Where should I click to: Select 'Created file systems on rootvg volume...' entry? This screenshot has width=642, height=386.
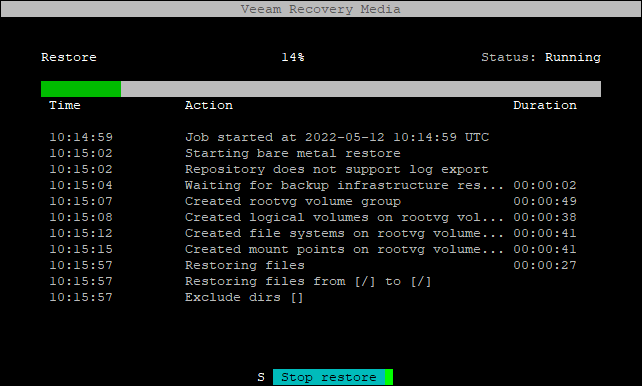[x=313, y=233]
